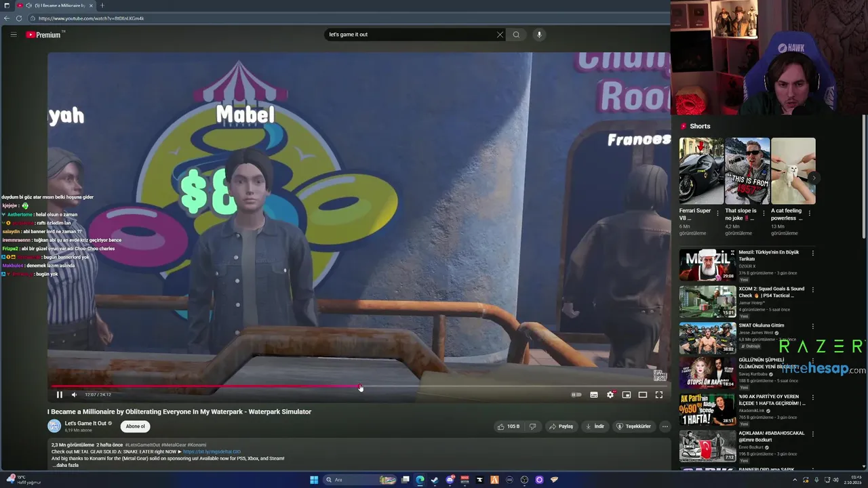Mute the video volume speaker icon
Viewport: 868px width, 488px height.
(74, 394)
